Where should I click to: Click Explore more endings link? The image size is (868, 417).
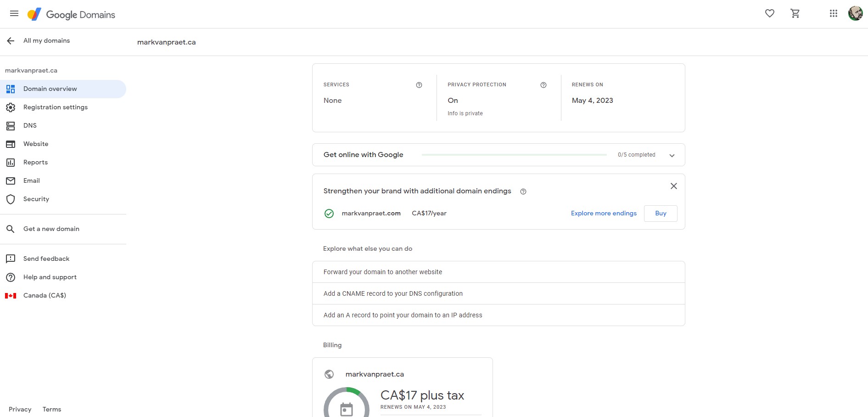[603, 214]
